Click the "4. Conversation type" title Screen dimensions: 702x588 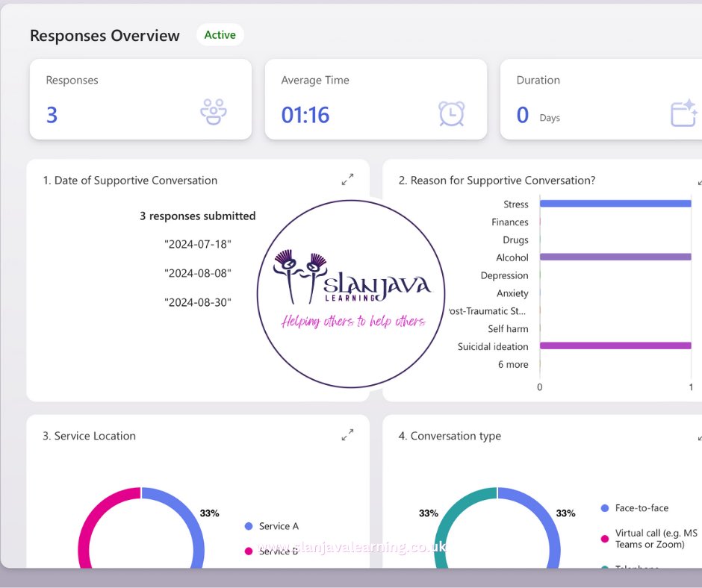pos(450,436)
